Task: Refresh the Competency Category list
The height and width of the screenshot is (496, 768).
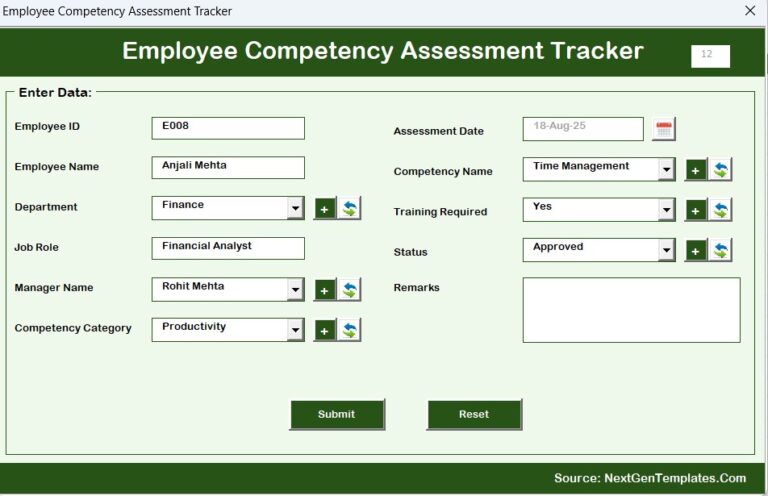Action: coord(349,331)
